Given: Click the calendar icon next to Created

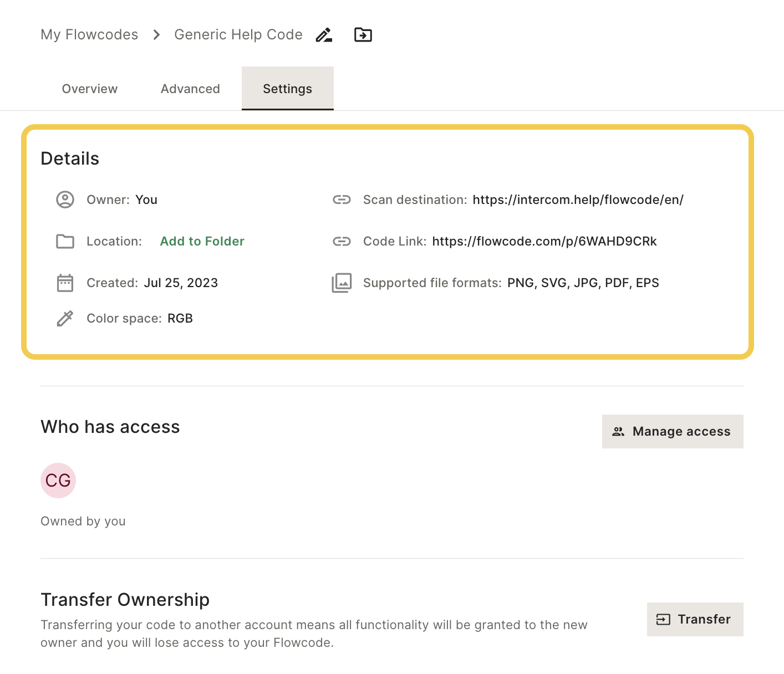Looking at the screenshot, I should (65, 283).
